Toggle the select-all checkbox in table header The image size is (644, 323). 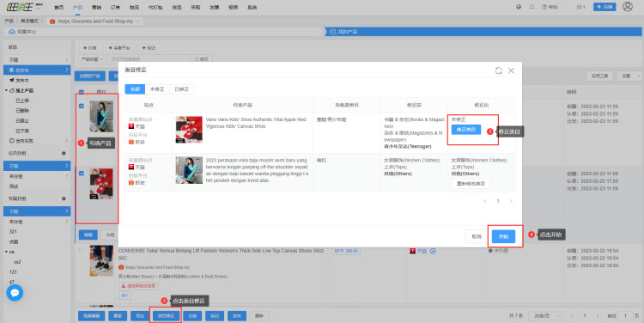[x=82, y=92]
